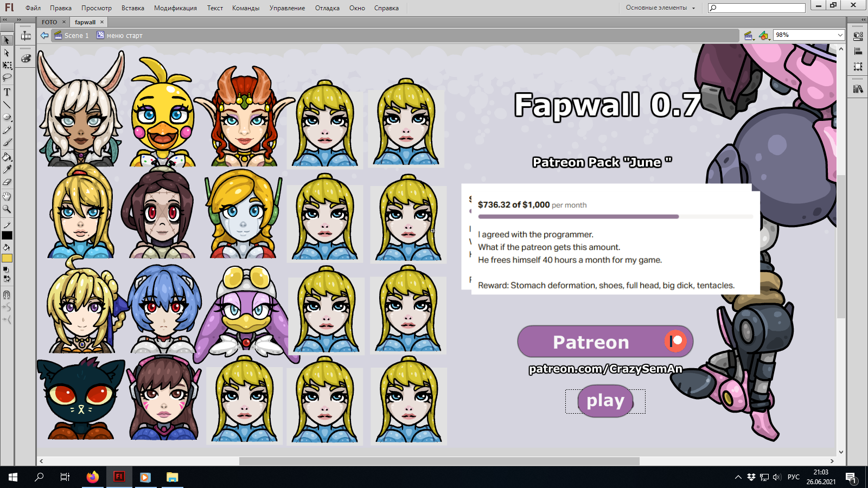Open the Управление menu

[287, 8]
